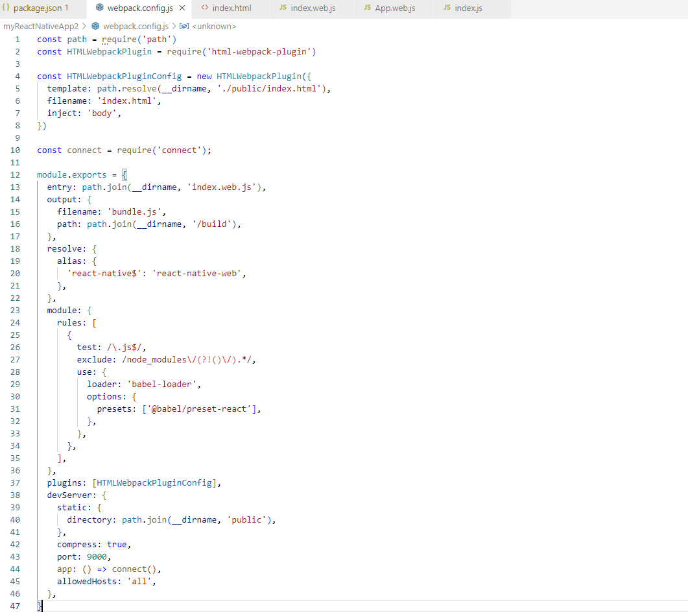Click './public/index.html' string on line 5
The image size is (688, 616).
269,89
